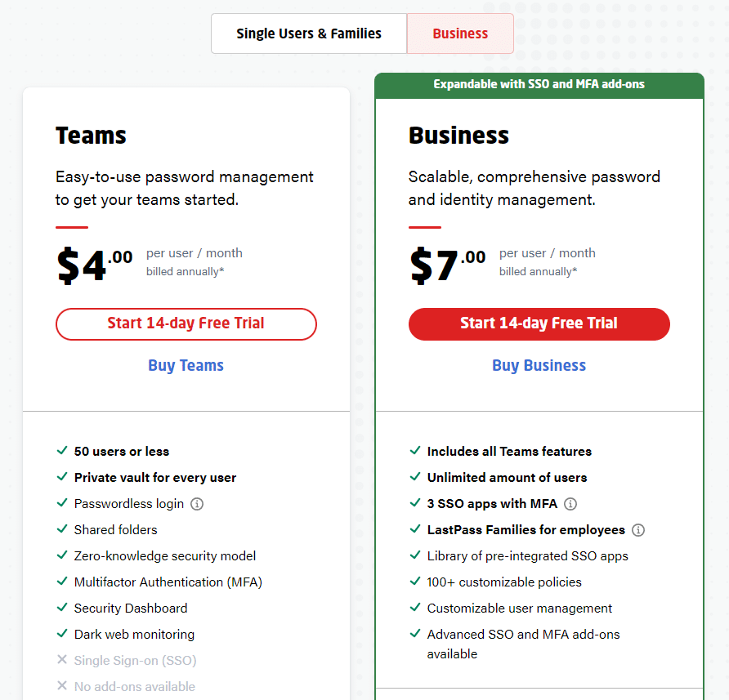This screenshot has width=729, height=700.
Task: Show info for 3 SSO apps with MFA
Action: pyautogui.click(x=570, y=504)
